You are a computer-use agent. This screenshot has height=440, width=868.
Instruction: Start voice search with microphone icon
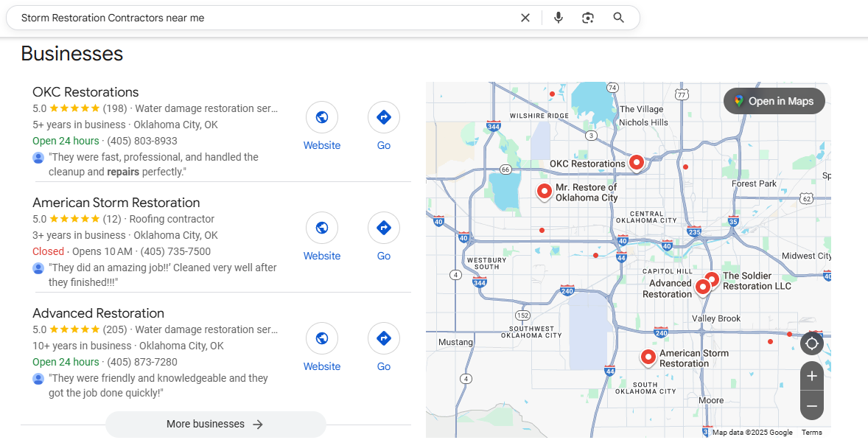pos(559,18)
